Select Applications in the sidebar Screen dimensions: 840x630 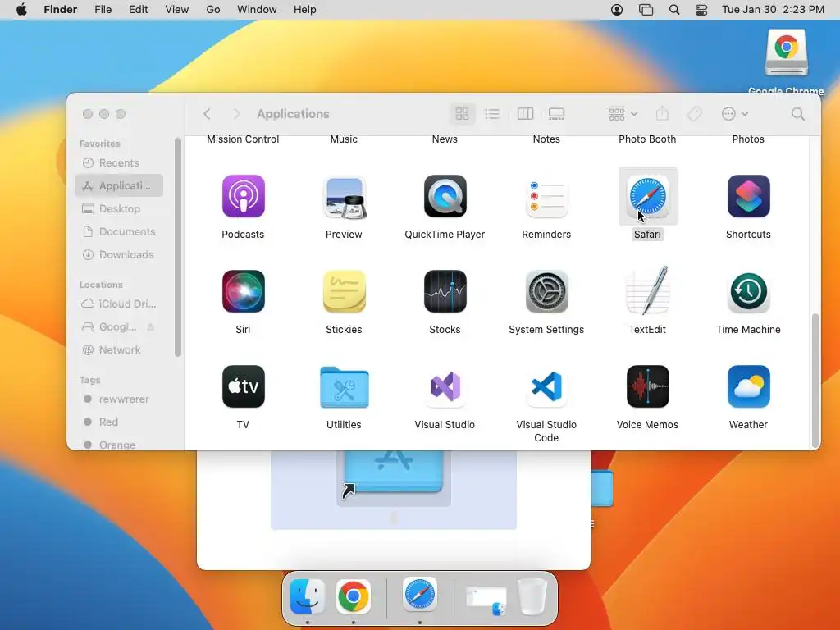(119, 186)
